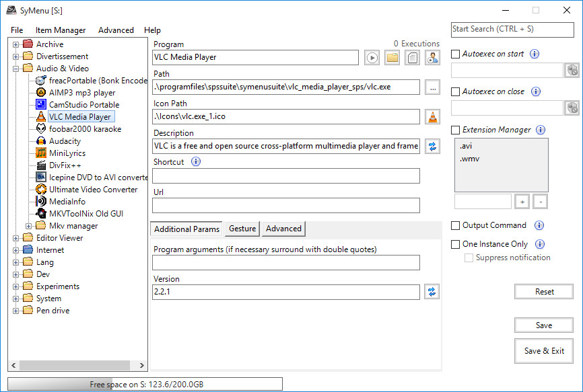
Task: Click the VLC cone icon picker button
Action: [432, 116]
